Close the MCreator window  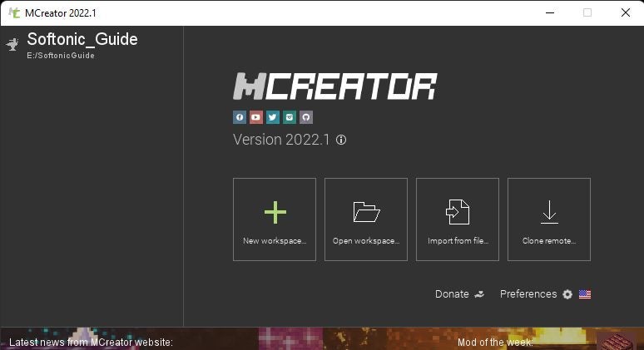(626, 12)
